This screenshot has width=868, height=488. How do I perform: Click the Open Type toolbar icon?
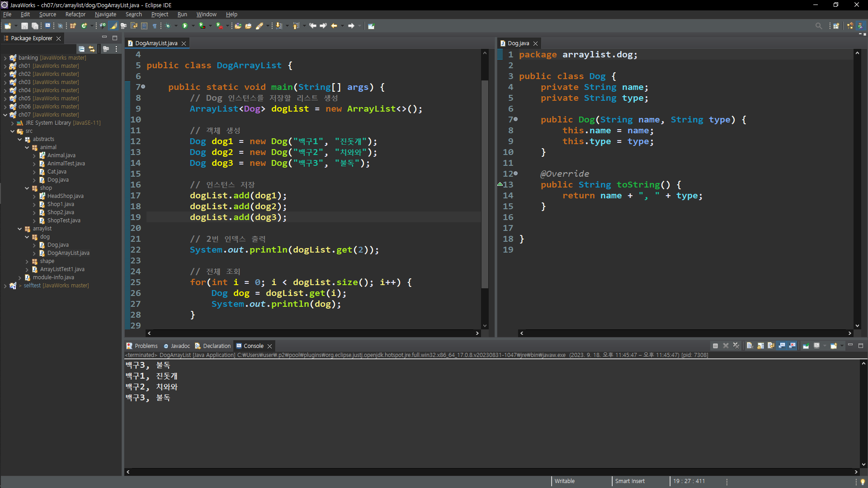click(x=238, y=26)
